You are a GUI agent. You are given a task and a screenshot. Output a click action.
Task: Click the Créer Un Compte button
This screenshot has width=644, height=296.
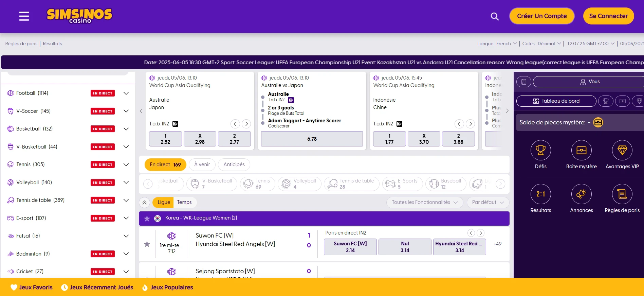point(542,16)
